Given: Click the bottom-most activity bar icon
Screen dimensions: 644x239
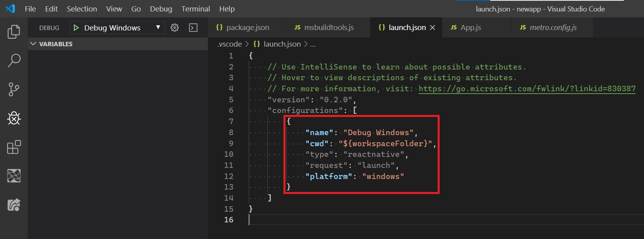Looking at the screenshot, I should [14, 205].
